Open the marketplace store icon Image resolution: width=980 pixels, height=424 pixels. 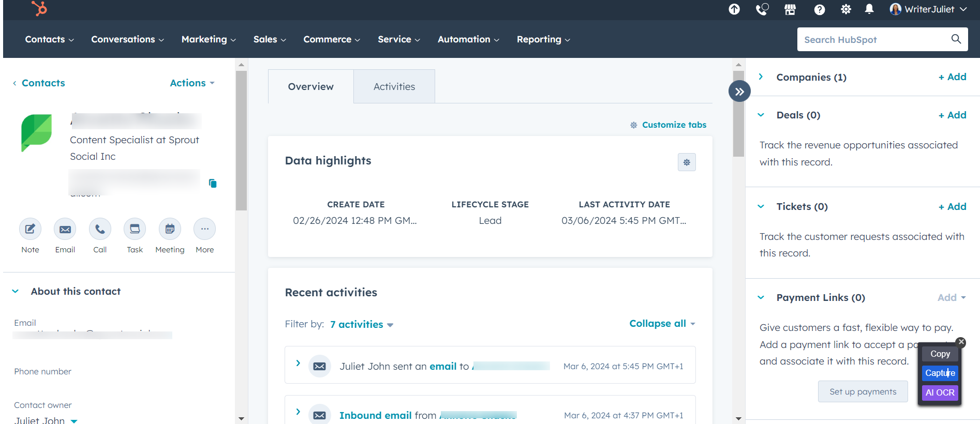click(790, 9)
